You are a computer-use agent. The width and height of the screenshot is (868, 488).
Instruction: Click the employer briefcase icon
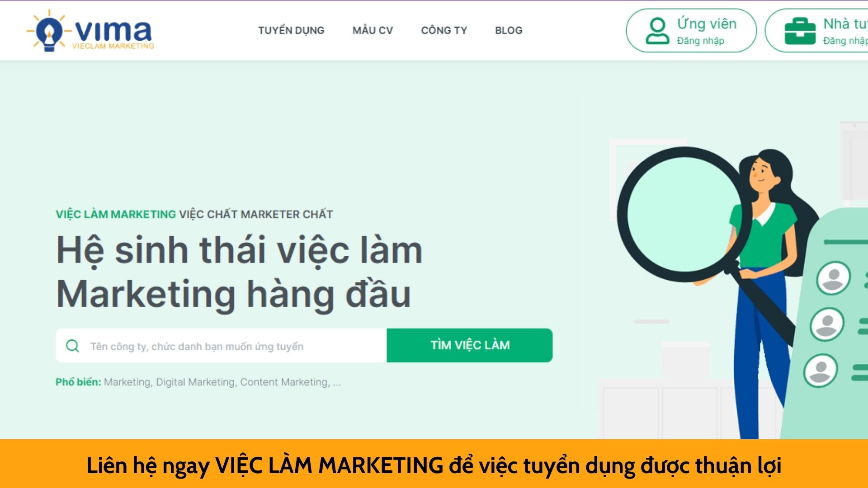[x=800, y=31]
